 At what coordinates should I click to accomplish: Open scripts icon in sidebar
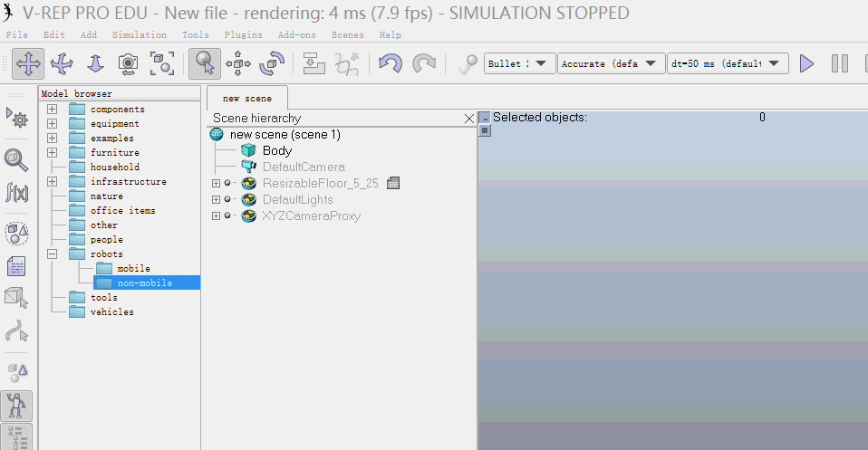click(x=16, y=267)
